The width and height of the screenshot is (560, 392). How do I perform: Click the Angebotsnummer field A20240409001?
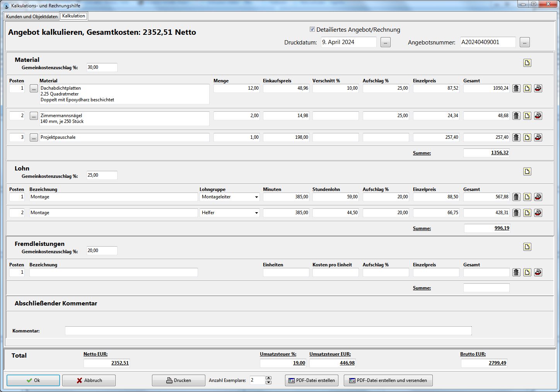point(488,42)
